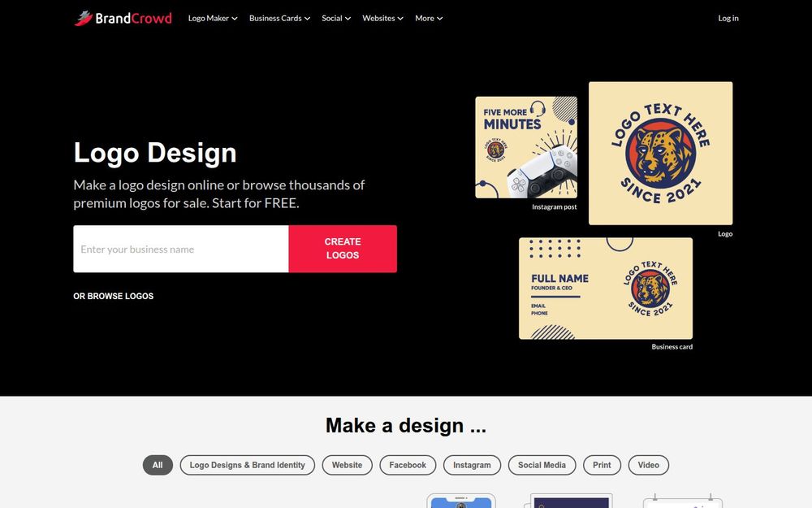Open the More menu
Image resolution: width=812 pixels, height=508 pixels.
click(429, 18)
